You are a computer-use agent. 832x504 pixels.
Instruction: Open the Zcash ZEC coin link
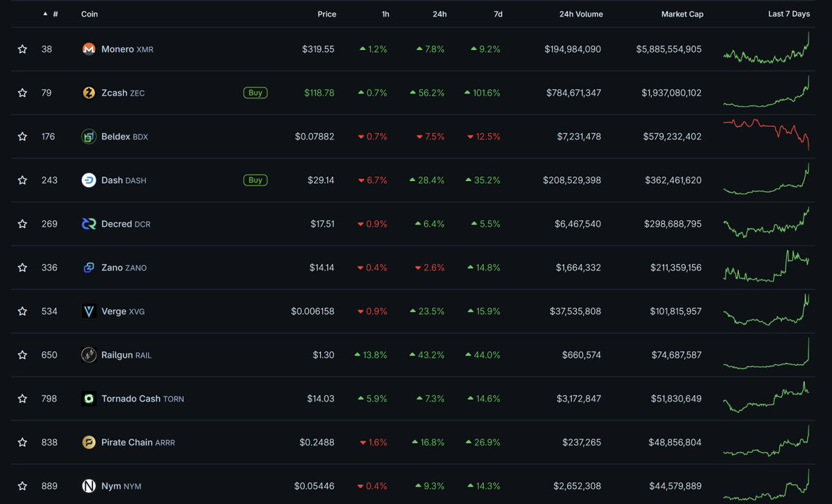coord(123,93)
